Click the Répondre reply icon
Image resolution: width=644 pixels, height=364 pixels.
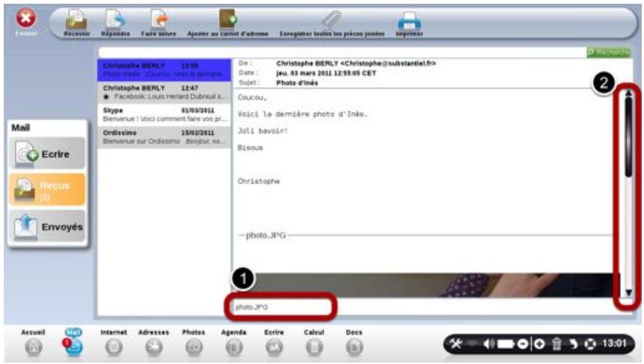coord(115,20)
